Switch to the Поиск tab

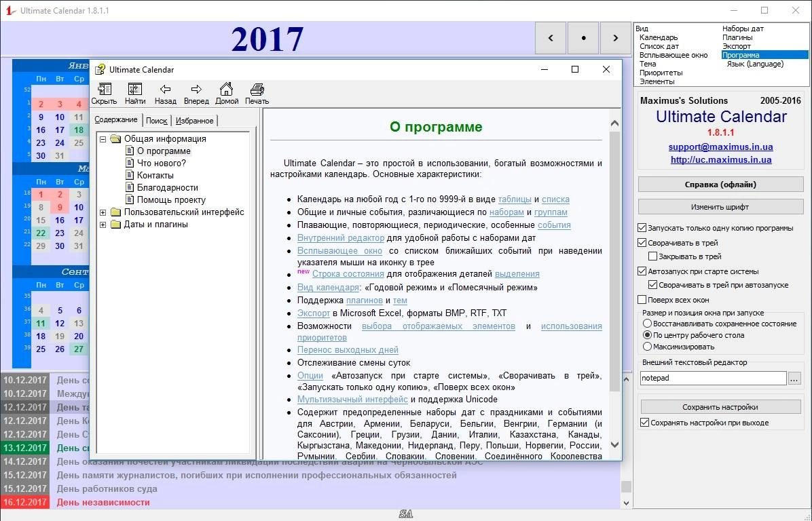coord(156,121)
